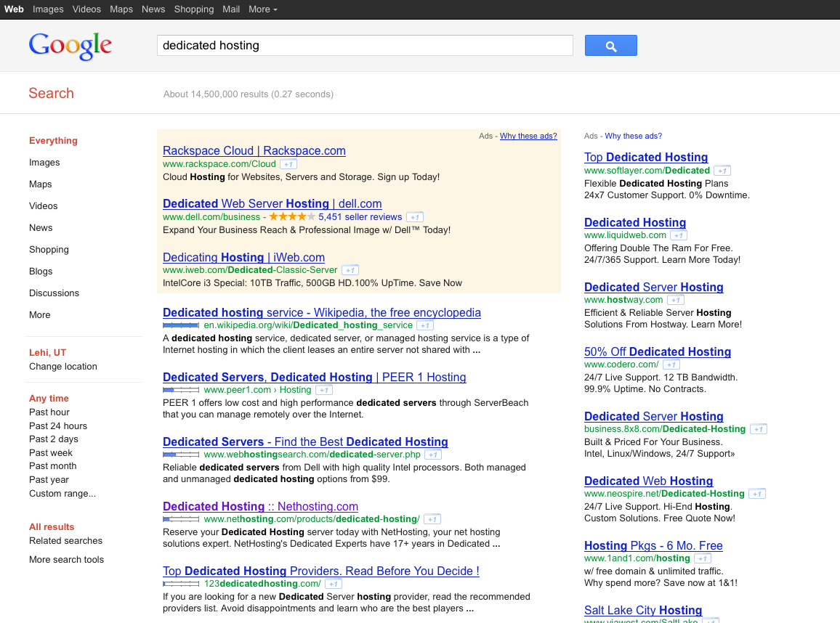Viewport: 840px width, 623px height.
Task: Open Wikipedia Dedicated hosting service result
Action: point(322,312)
